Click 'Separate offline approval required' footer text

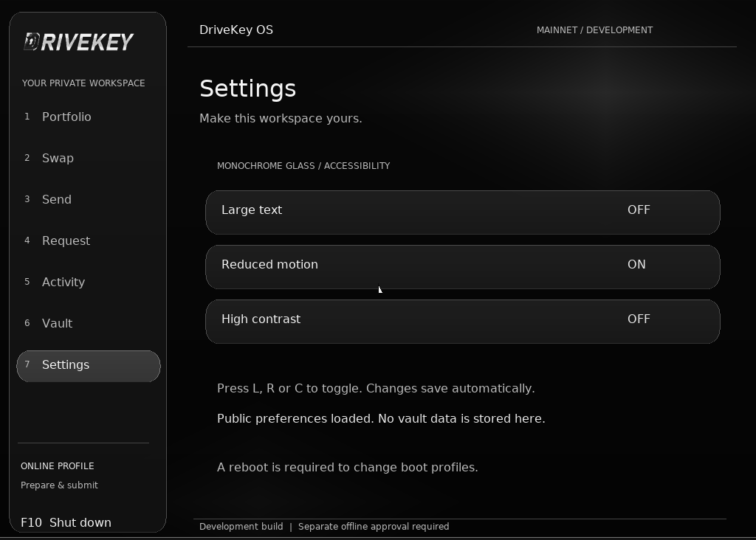pos(374,527)
